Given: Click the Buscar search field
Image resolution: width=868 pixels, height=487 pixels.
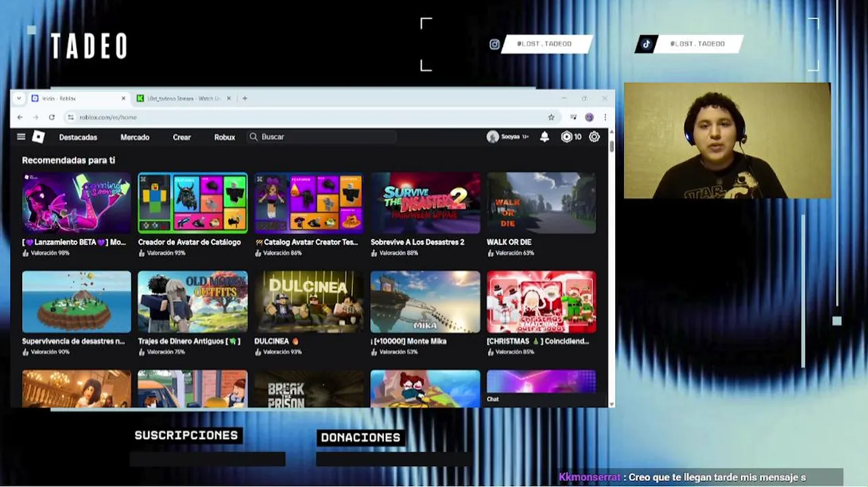Looking at the screenshot, I should (x=322, y=137).
